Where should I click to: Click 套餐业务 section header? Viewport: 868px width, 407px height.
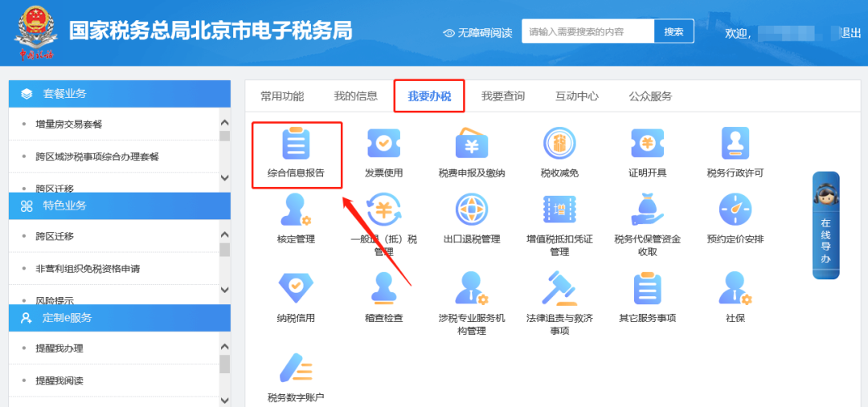120,94
